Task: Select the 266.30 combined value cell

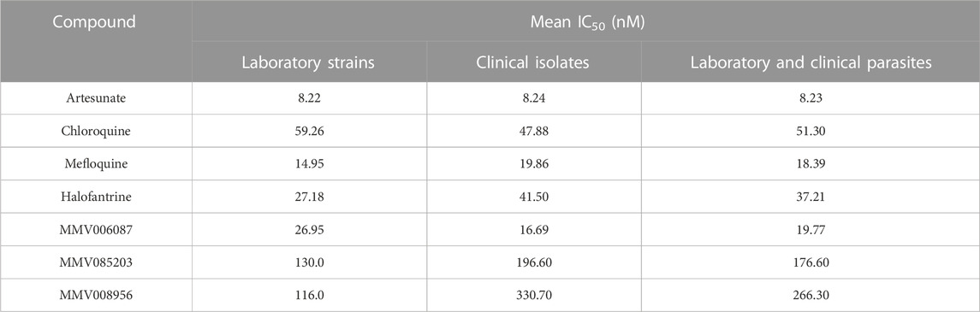Action: (x=810, y=295)
